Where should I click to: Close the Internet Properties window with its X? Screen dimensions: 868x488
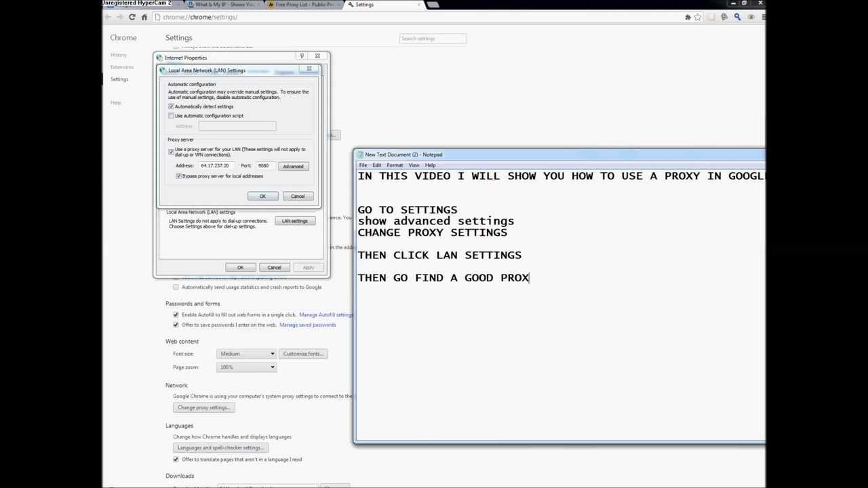coord(317,56)
